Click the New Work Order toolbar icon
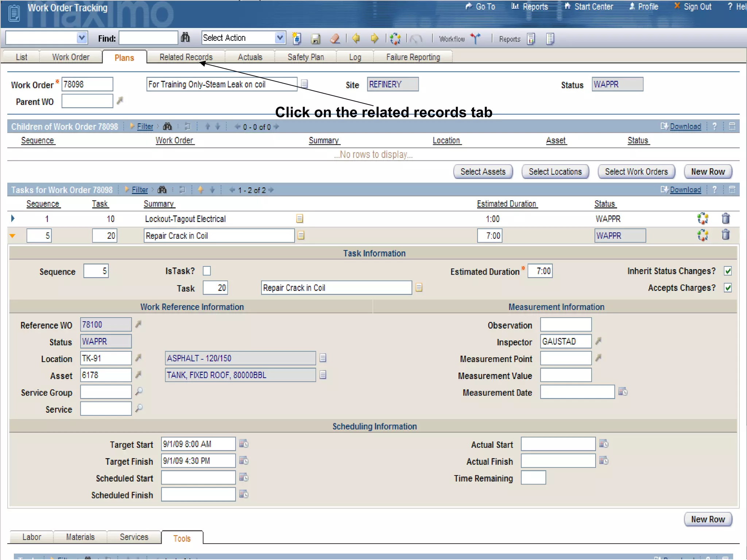747x560 pixels. [297, 38]
